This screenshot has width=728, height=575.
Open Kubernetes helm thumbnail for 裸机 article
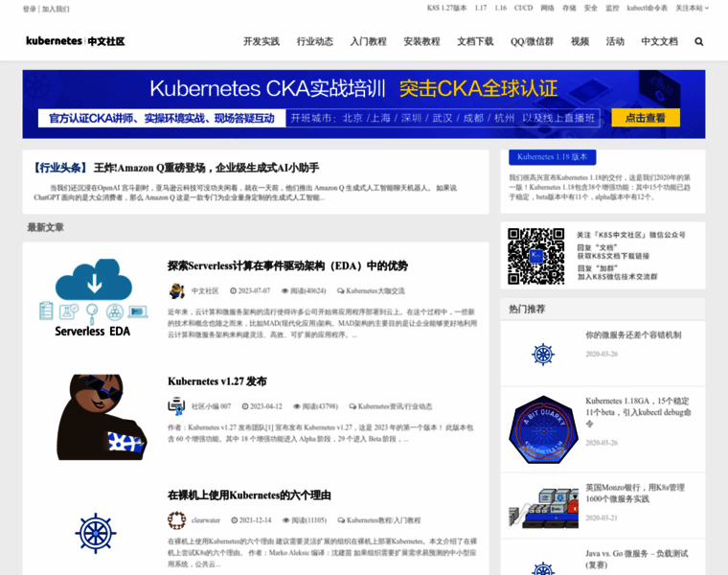pos(96,533)
